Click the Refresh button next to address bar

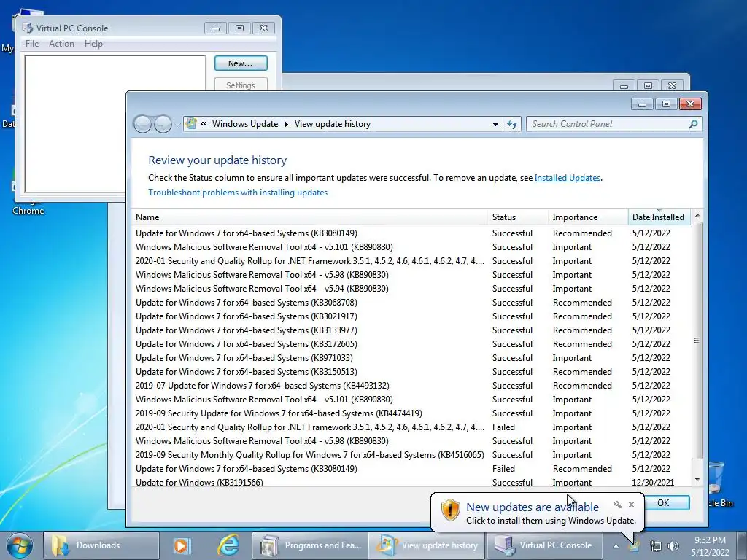[x=512, y=124]
